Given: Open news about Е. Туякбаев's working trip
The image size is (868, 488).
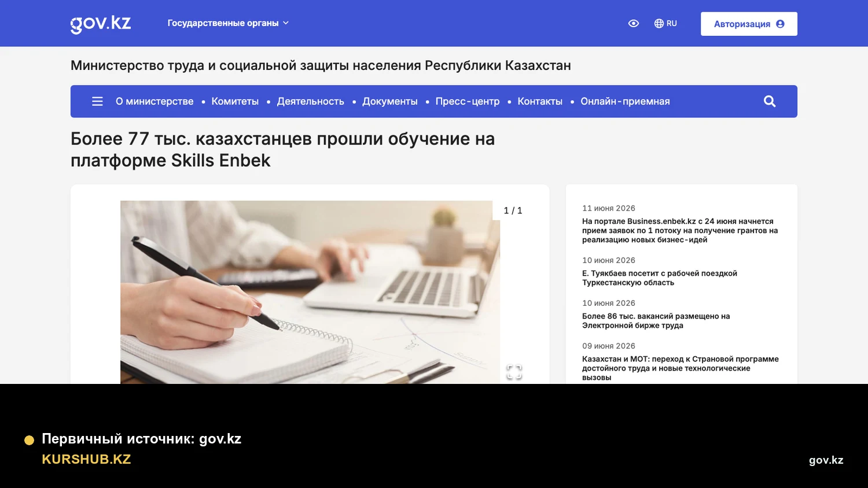Looking at the screenshot, I should (660, 278).
